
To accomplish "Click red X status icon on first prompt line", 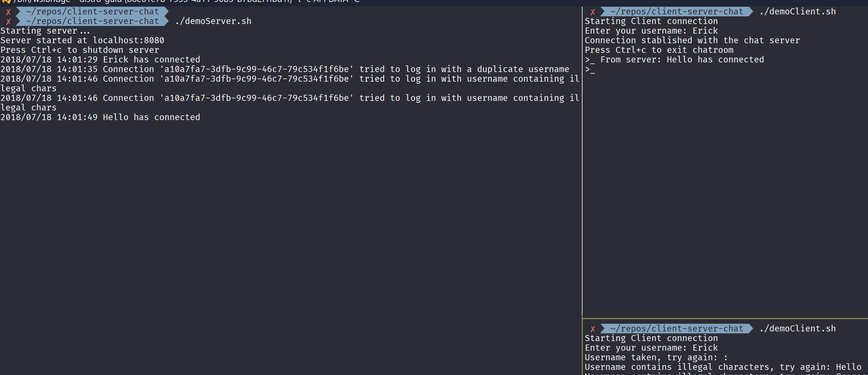I will click(x=8, y=12).
